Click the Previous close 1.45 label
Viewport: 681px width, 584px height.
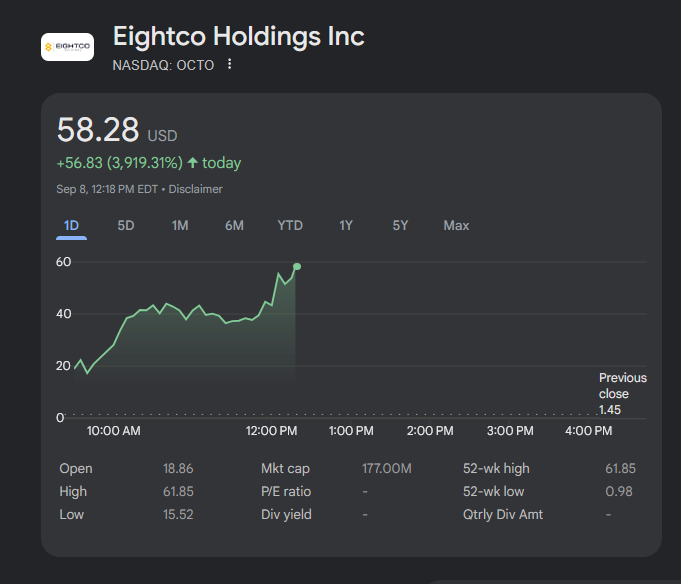(622, 394)
